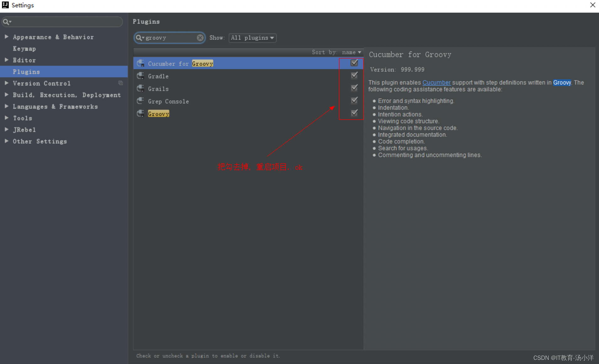
Task: Click the Cucumber for Groovy plugin icon
Action: 140,63
